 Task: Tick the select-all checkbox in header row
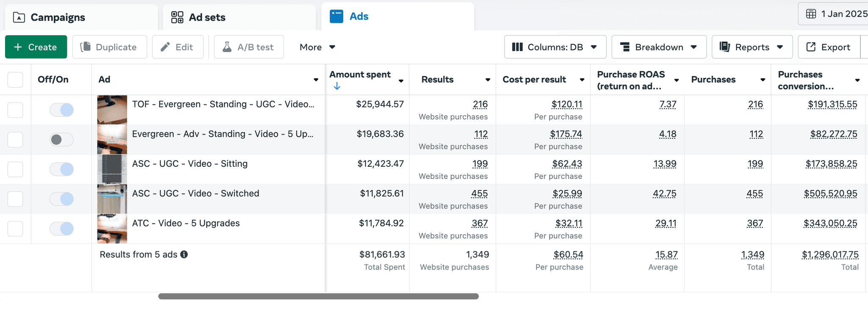tap(15, 80)
